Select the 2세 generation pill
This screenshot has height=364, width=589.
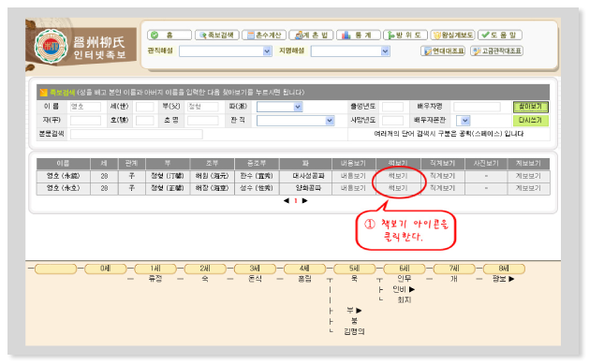205,269
